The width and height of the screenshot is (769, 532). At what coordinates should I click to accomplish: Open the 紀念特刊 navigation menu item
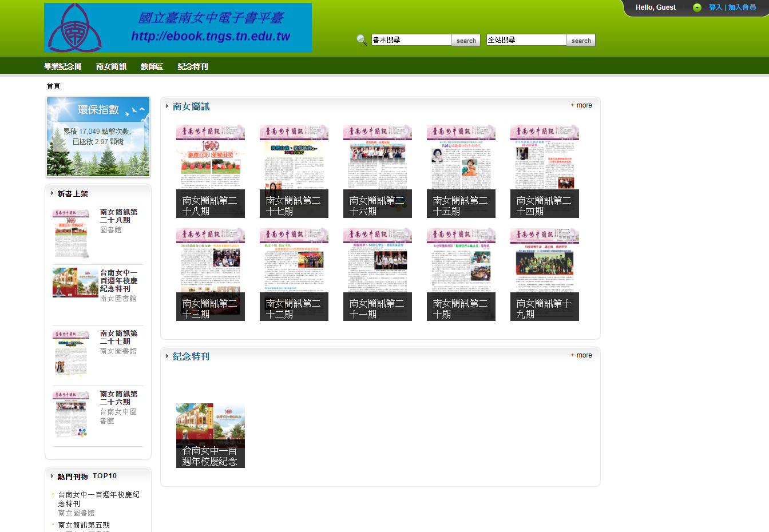pyautogui.click(x=193, y=66)
